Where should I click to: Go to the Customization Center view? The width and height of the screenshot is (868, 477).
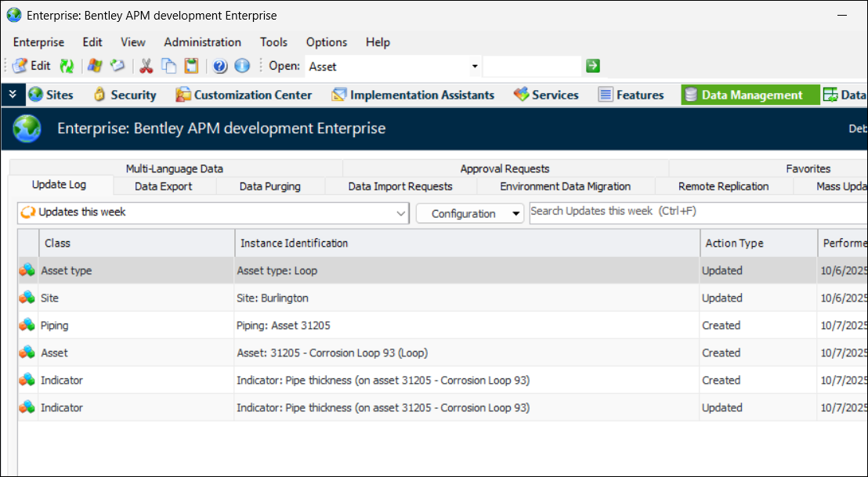[x=244, y=95]
